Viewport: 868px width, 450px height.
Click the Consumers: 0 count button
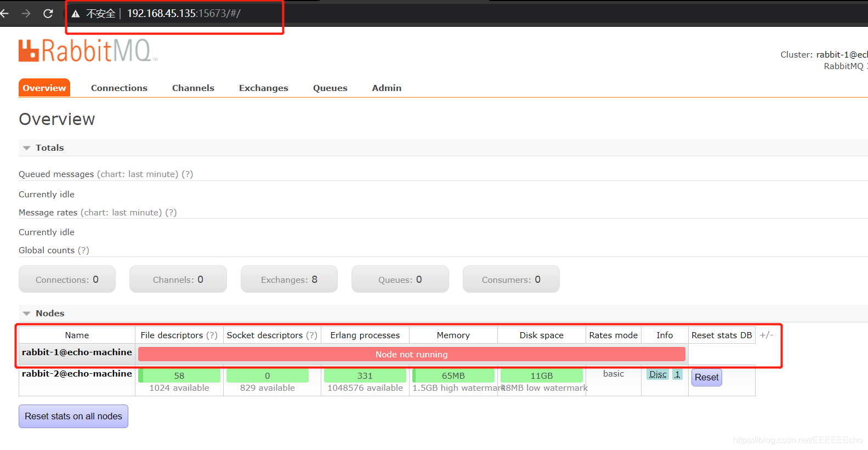(511, 279)
